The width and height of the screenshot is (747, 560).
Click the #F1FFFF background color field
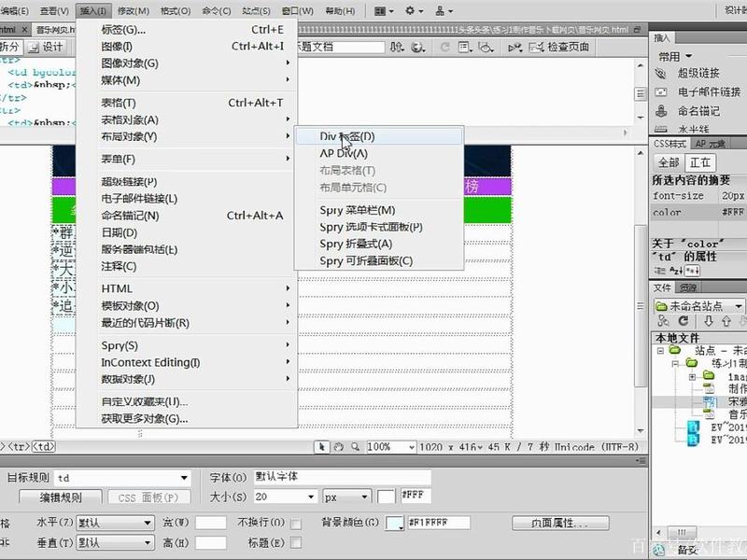438,523
